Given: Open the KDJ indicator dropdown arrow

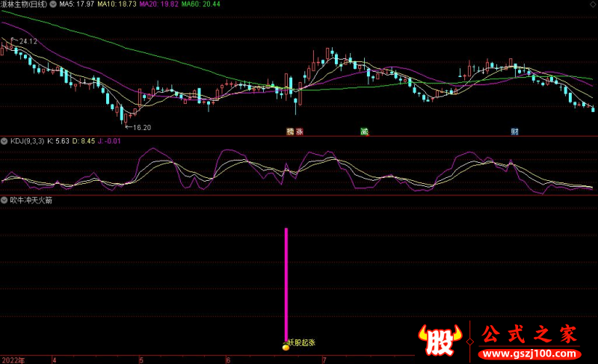Looking at the screenshot, I should 4,141.
